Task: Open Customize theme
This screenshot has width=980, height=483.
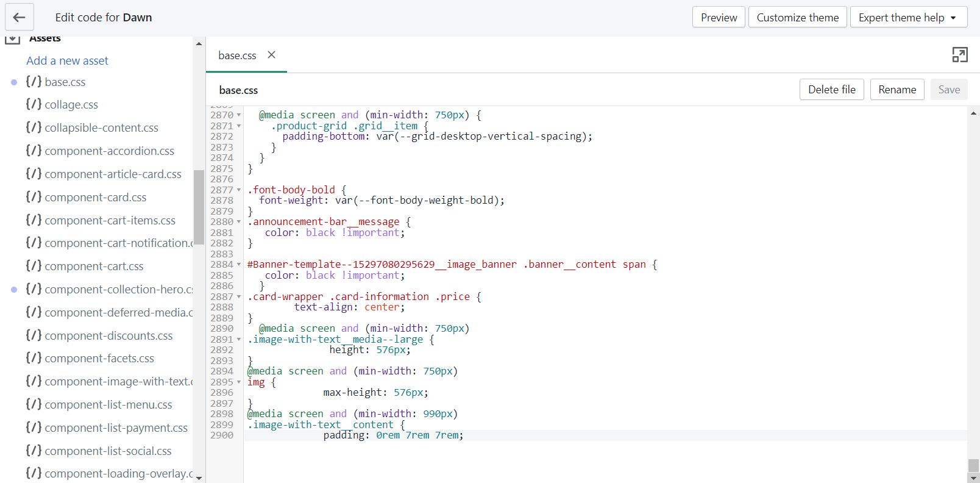Action: pos(797,18)
